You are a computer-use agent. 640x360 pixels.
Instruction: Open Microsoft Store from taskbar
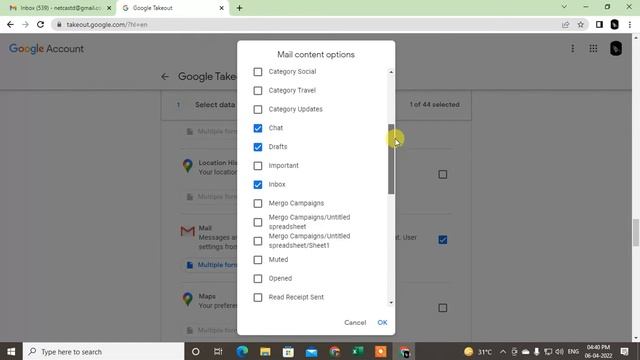288,351
